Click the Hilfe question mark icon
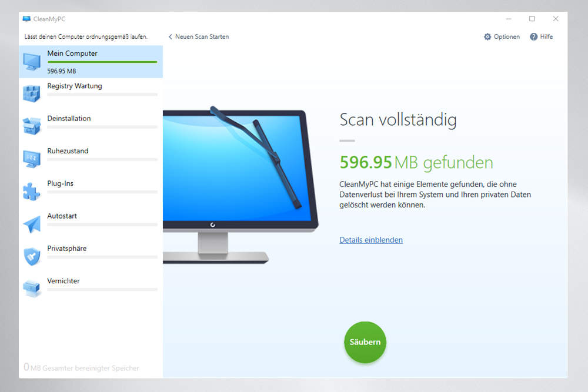Image resolution: width=588 pixels, height=392 pixels. [x=533, y=36]
